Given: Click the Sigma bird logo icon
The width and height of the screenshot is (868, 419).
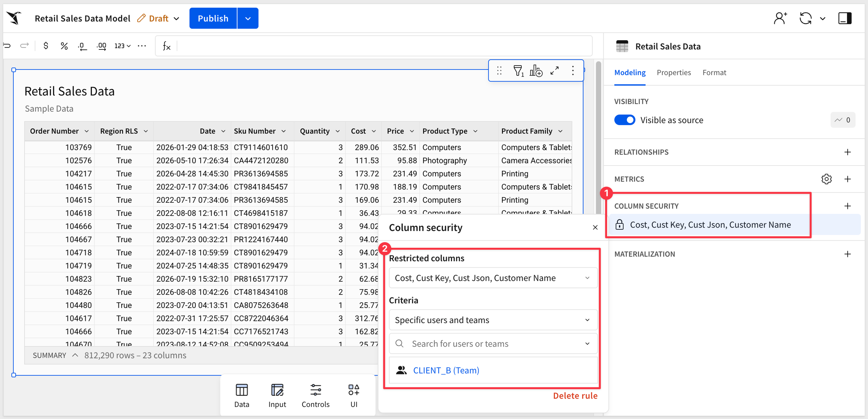Looking at the screenshot, I should [14, 18].
